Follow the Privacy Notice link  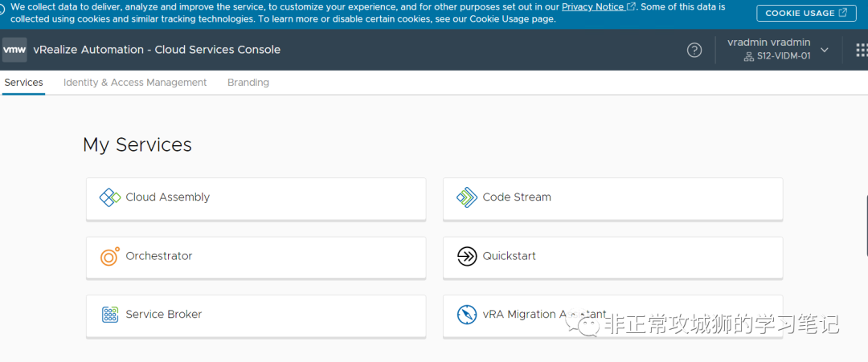(x=592, y=6)
